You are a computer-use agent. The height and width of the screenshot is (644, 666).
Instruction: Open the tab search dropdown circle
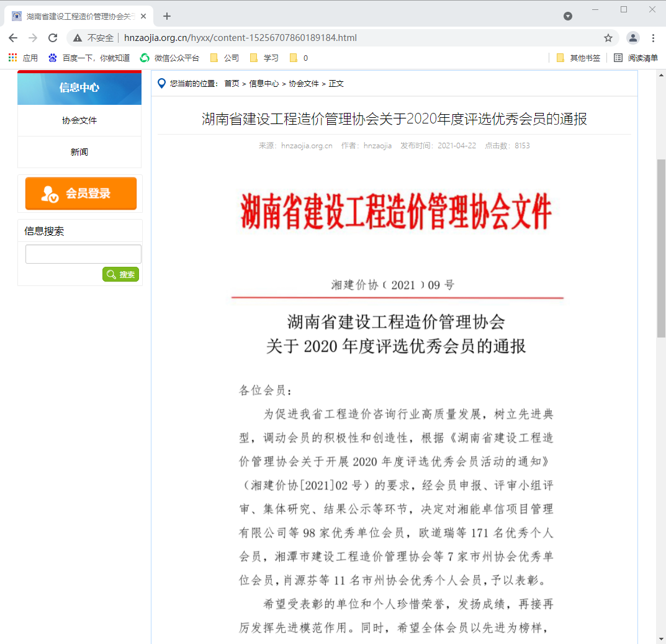(568, 16)
